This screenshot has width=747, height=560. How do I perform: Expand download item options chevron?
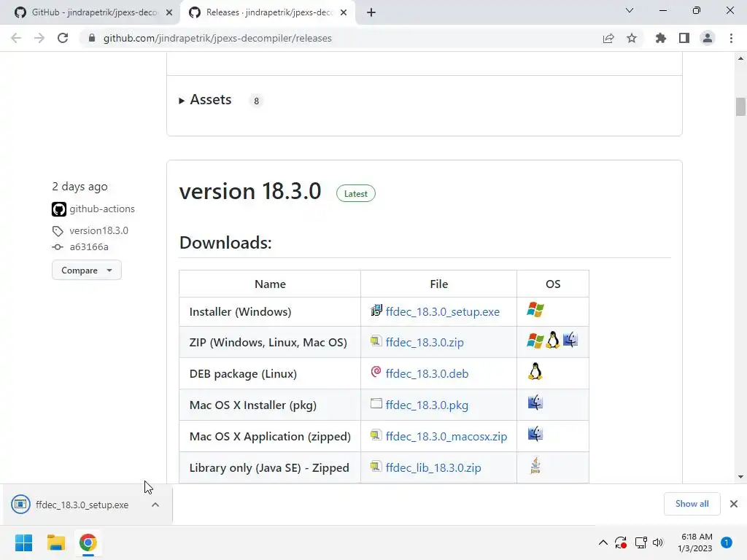pos(155,505)
